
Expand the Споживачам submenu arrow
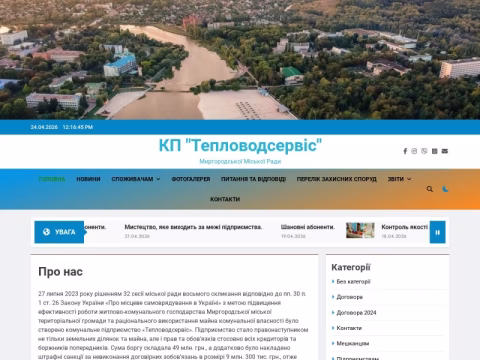[x=158, y=179]
